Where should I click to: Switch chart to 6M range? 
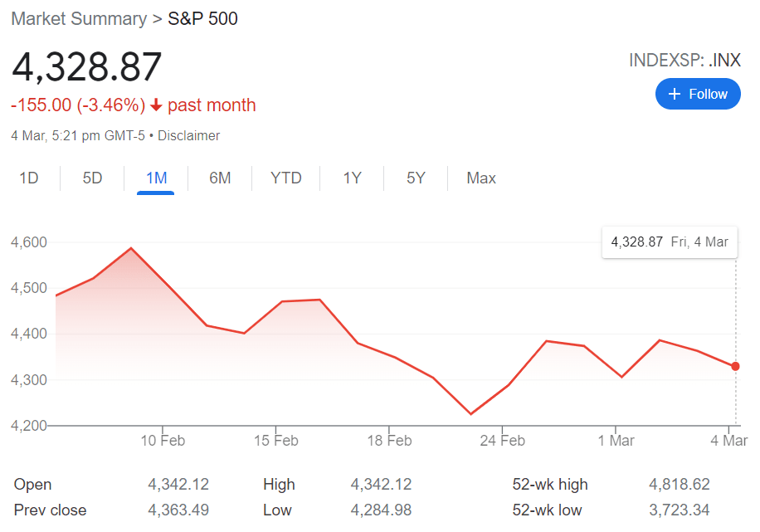[220, 178]
